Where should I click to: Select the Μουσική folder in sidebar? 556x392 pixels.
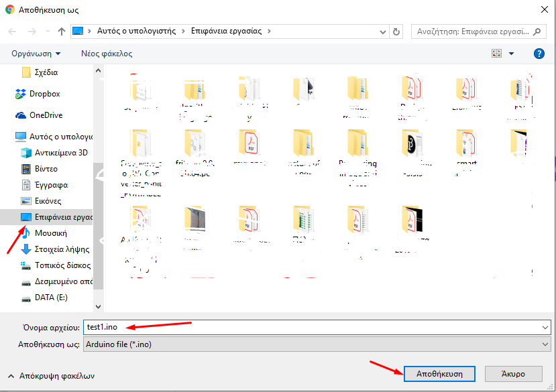(x=50, y=233)
